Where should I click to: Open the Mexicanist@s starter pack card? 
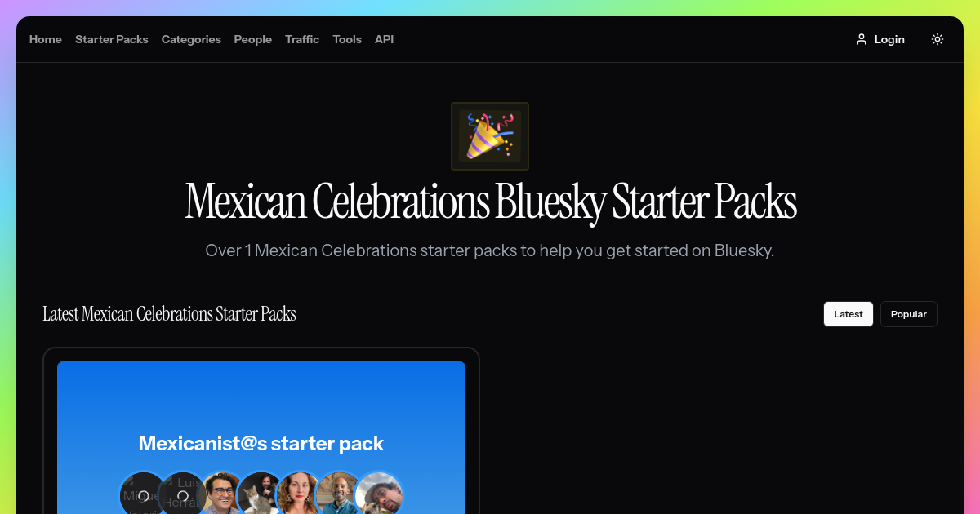coord(261,431)
